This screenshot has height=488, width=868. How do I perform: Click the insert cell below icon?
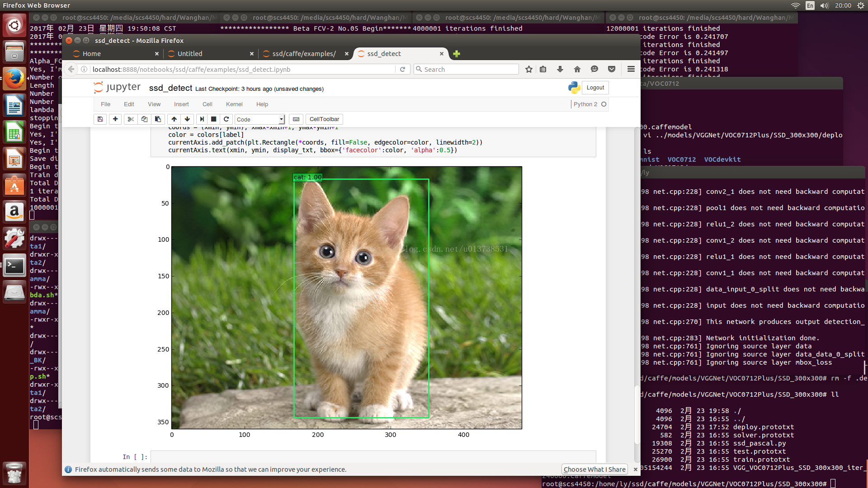(115, 119)
